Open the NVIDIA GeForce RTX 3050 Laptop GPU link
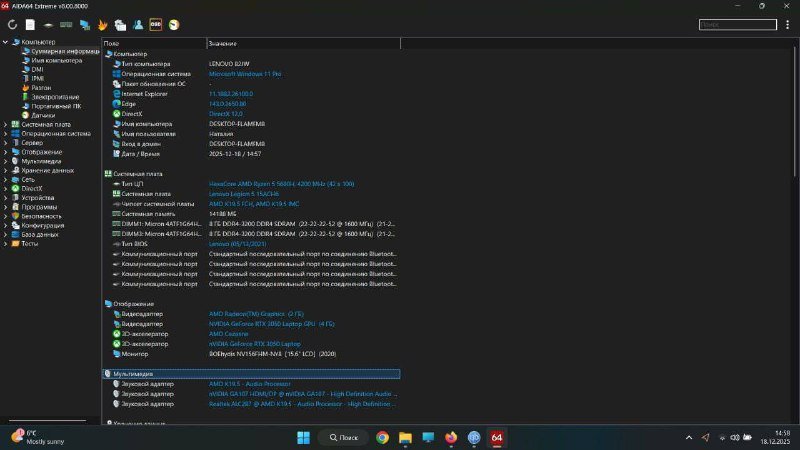The height and width of the screenshot is (450, 800). 271,324
